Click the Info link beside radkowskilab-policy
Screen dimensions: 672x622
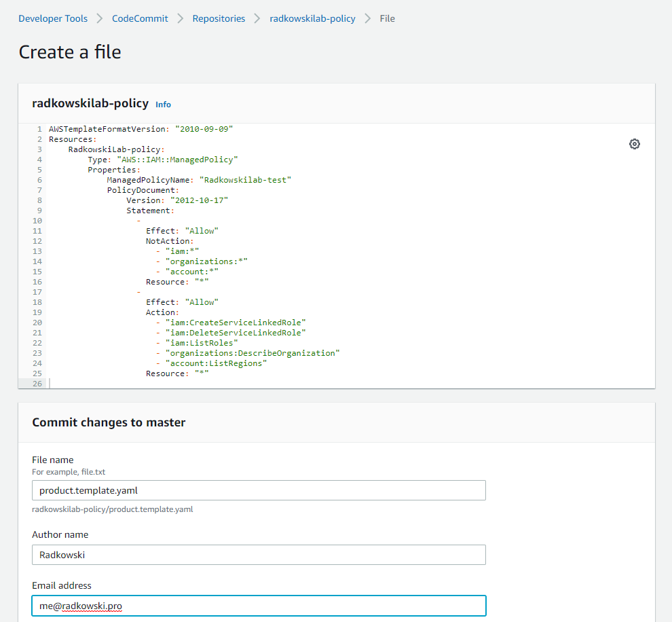[163, 105]
